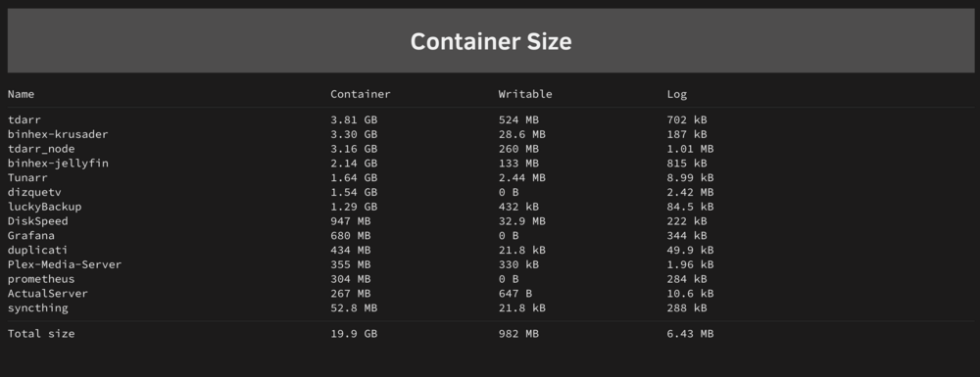
Task: Select the tdarr_node entry
Action: point(40,149)
